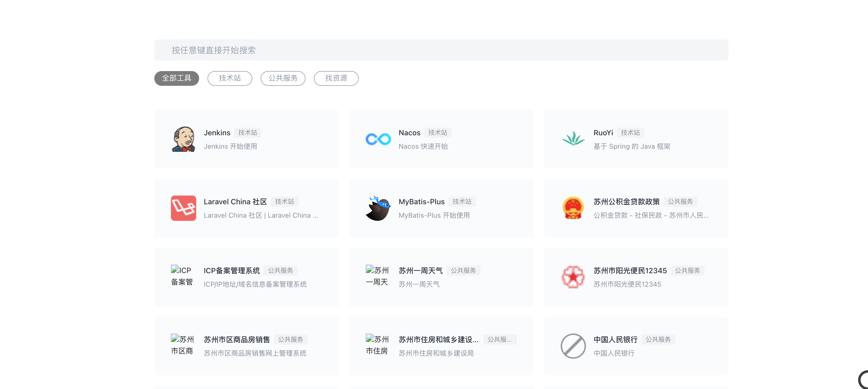Click the 技术站 tag beside Nacos
868x389 pixels.
pyautogui.click(x=437, y=133)
